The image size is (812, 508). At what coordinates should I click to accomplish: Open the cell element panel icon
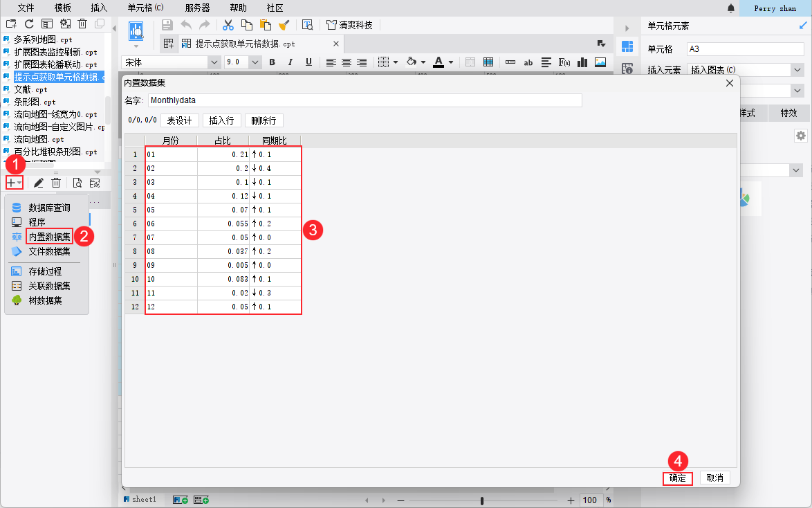[627, 46]
